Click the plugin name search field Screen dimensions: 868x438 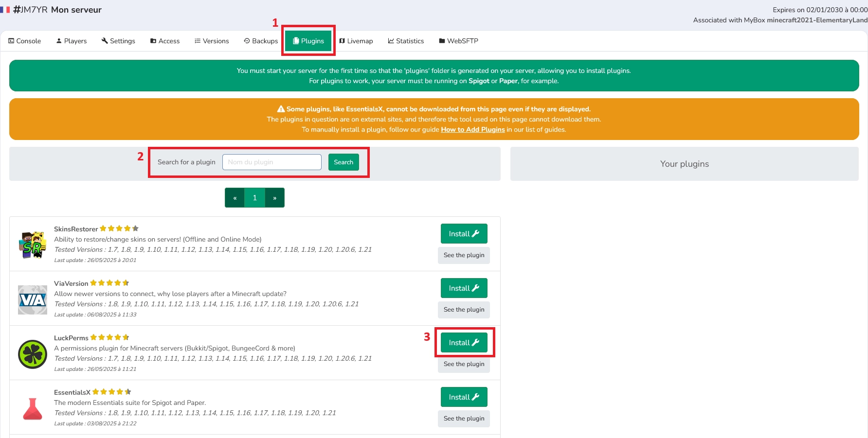coord(272,162)
